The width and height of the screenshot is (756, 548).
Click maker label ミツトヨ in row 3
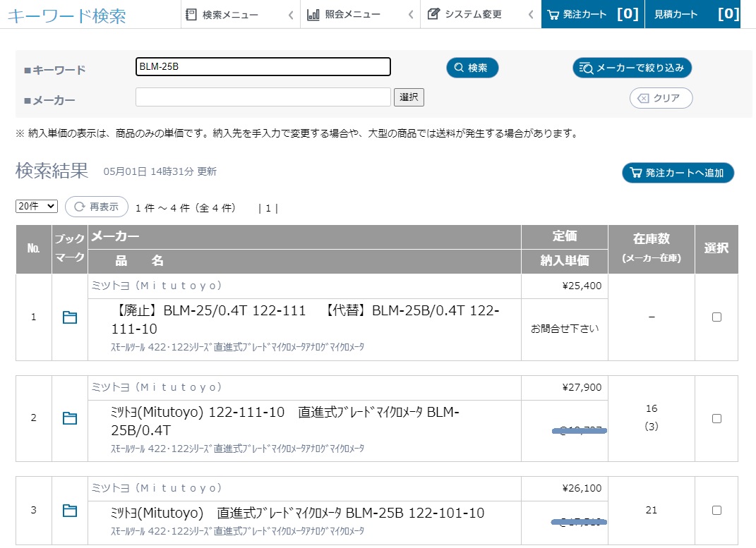pos(156,488)
